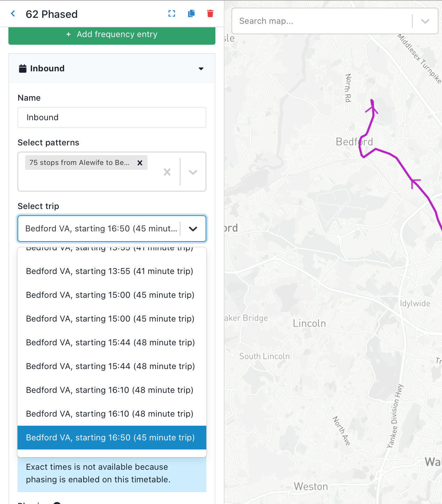This screenshot has height=504, width=442.
Task: Collapse the Inbound timetable section
Action: pos(201,69)
